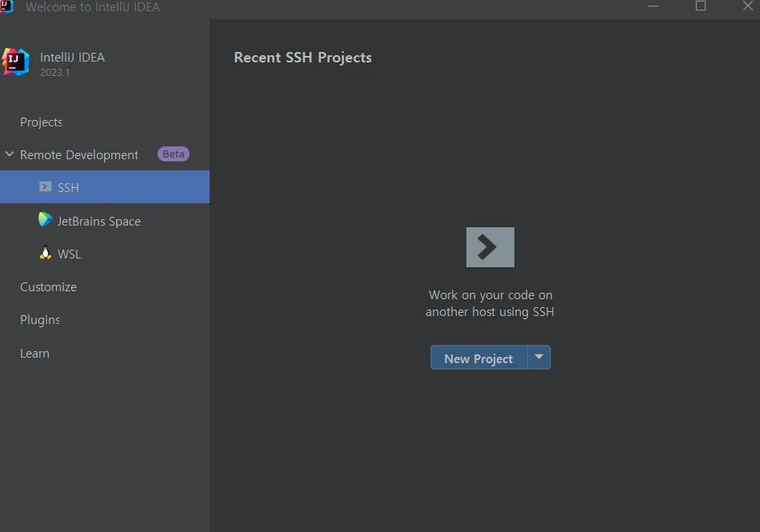
Task: Select the WSL entry
Action: pyautogui.click(x=70, y=254)
